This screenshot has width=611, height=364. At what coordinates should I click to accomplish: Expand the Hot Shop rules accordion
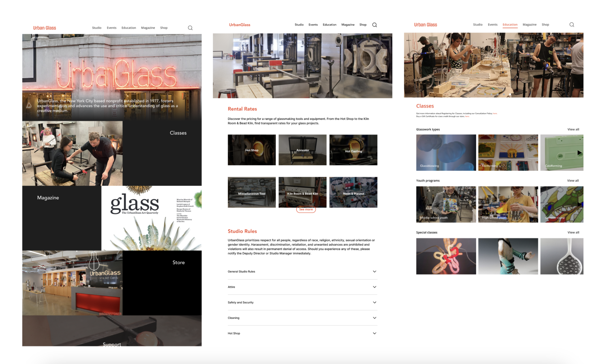(x=374, y=333)
